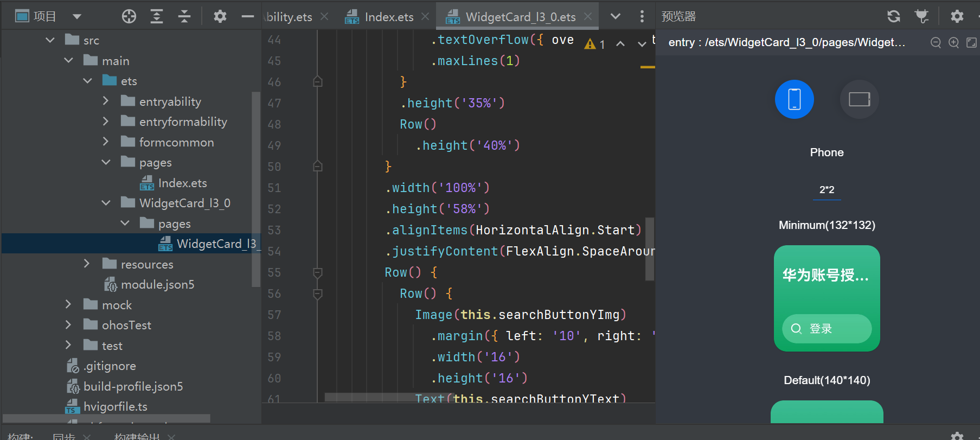The height and width of the screenshot is (440, 980).
Task: Close the Index.ets tab
Action: (425, 17)
